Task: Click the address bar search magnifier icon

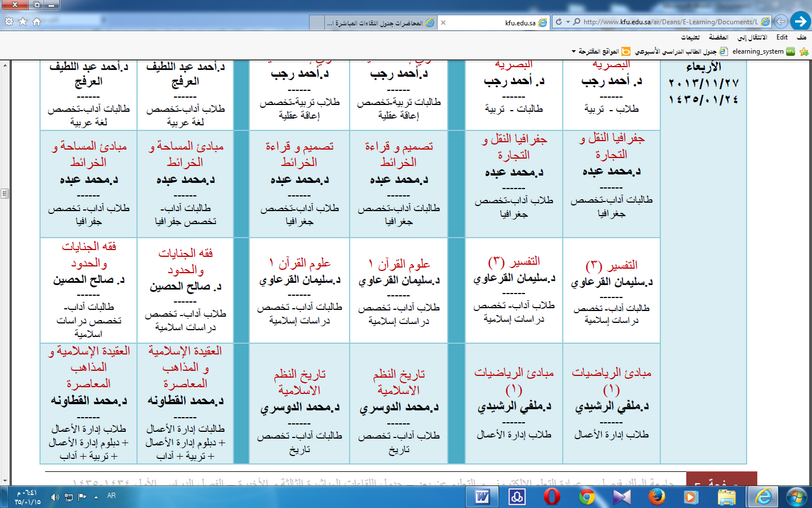Action: click(576, 22)
